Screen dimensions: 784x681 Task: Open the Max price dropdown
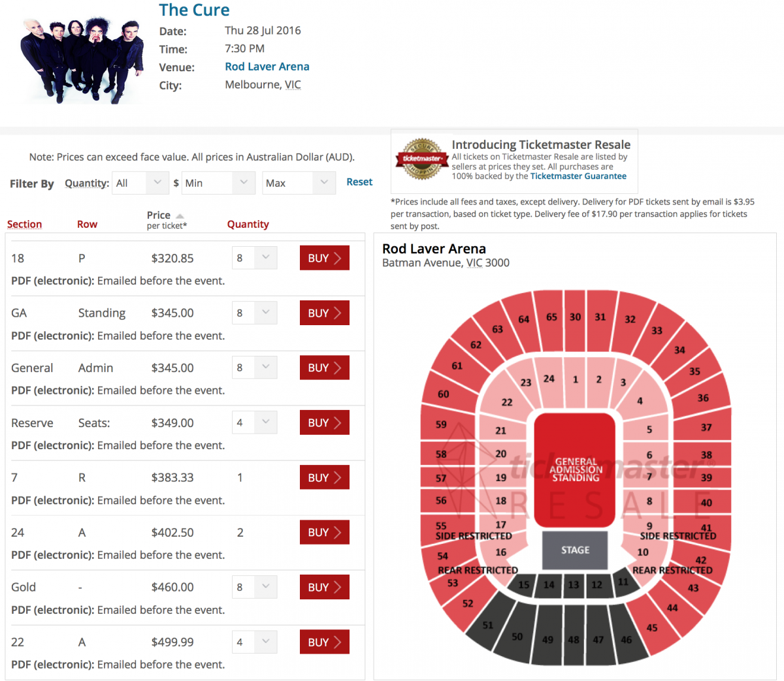[299, 183]
